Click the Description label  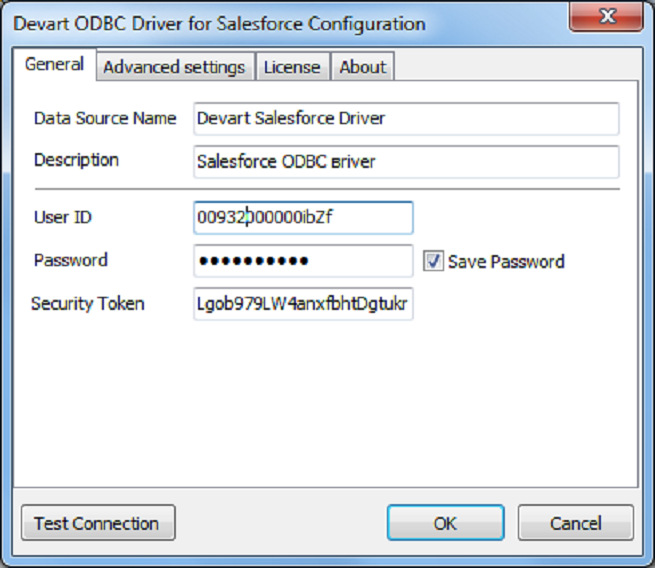click(x=76, y=161)
